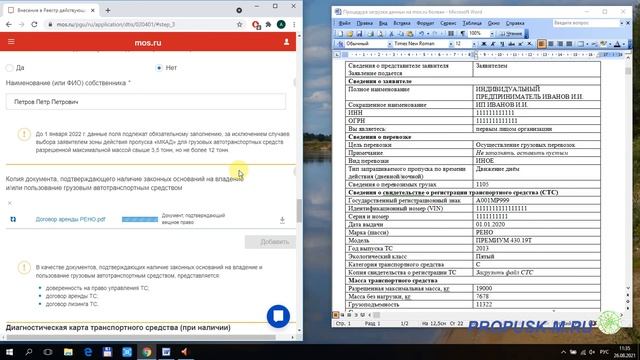Open the Windows Start menu

tap(9, 352)
